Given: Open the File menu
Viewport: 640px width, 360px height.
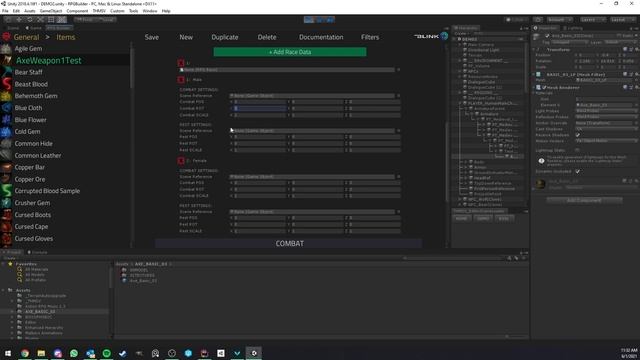Looking at the screenshot, I should (5, 11).
